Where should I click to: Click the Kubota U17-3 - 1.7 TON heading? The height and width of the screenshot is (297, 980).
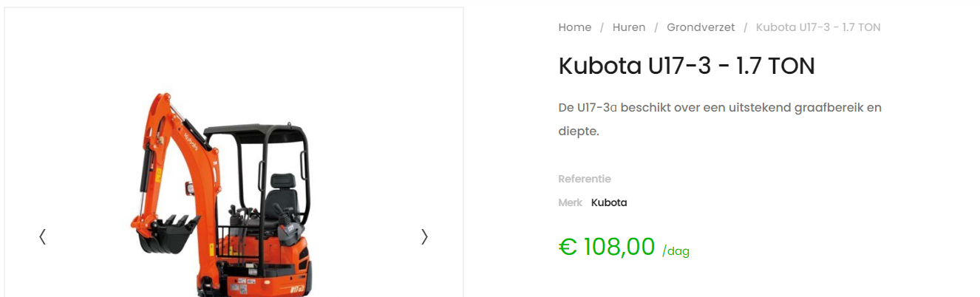(686, 66)
